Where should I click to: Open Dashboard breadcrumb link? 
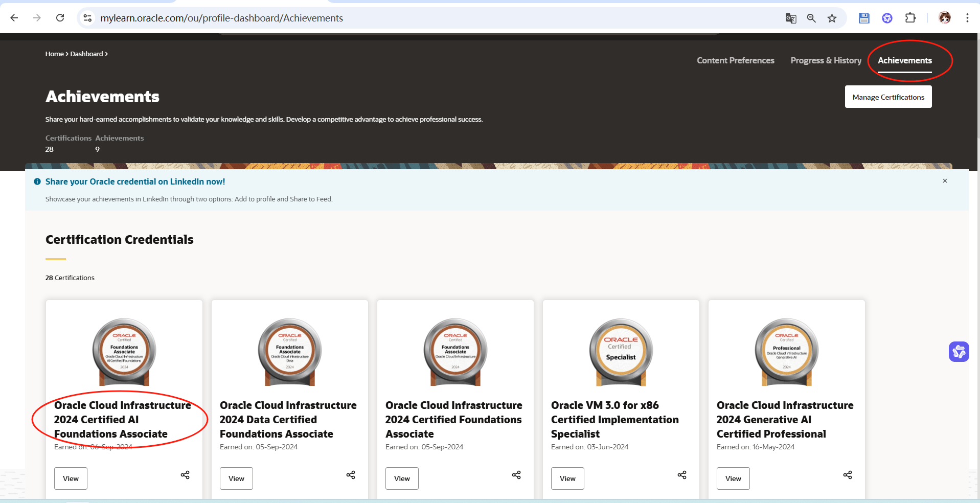pyautogui.click(x=86, y=54)
